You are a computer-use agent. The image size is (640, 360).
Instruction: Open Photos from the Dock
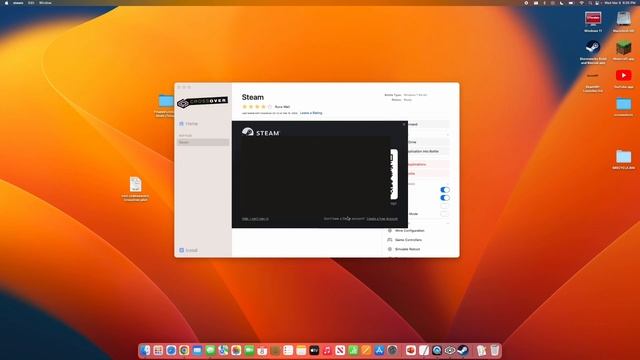(x=236, y=350)
